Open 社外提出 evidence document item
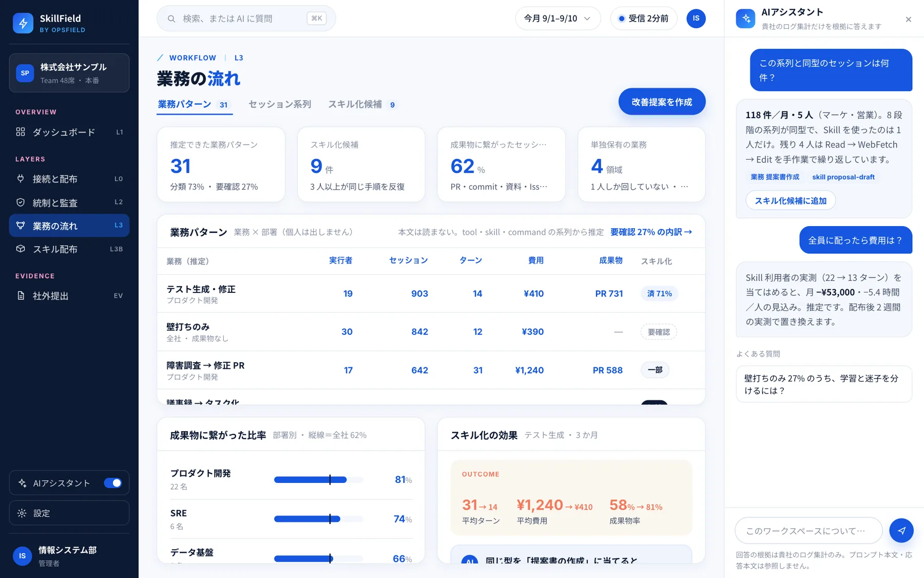Viewport: 924px width, 578px height. tap(69, 295)
